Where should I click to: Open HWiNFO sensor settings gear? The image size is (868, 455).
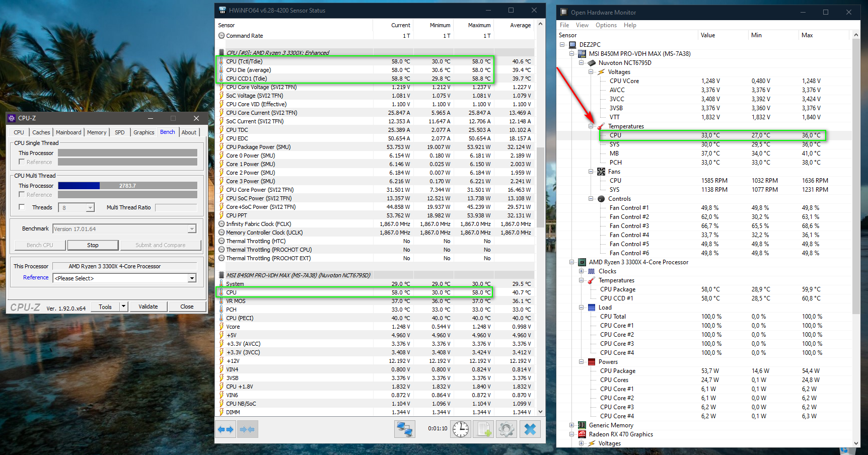[507, 429]
